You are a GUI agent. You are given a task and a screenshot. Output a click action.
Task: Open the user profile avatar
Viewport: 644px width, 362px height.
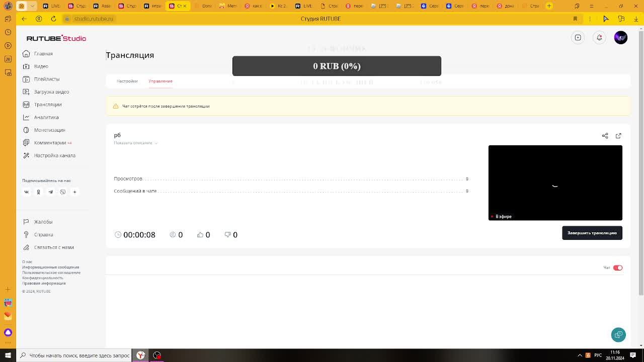click(620, 38)
